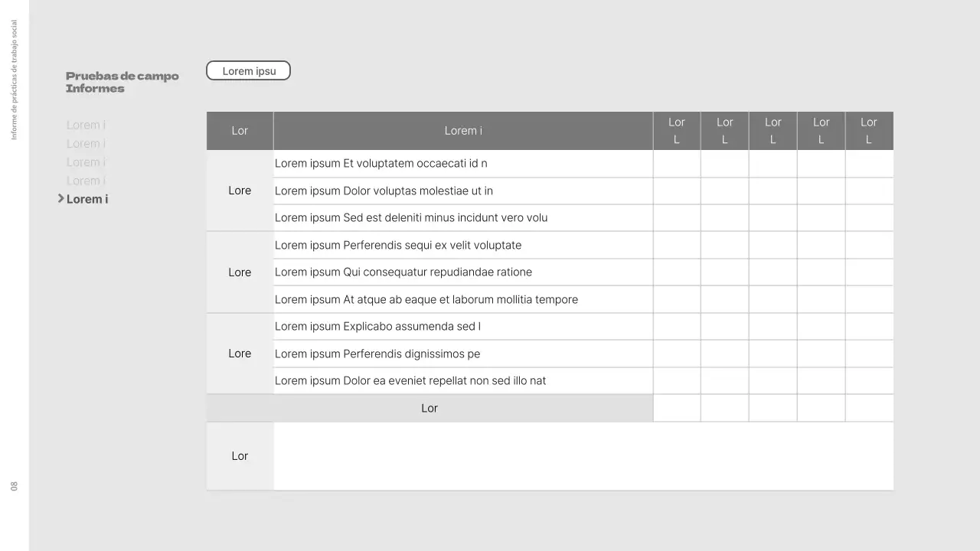
Task: Open the topmost faded 'Lorem i' sidebar entry
Action: coord(86,125)
